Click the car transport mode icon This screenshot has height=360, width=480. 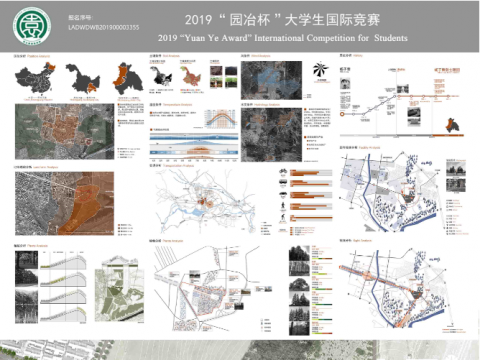[x=283, y=194]
